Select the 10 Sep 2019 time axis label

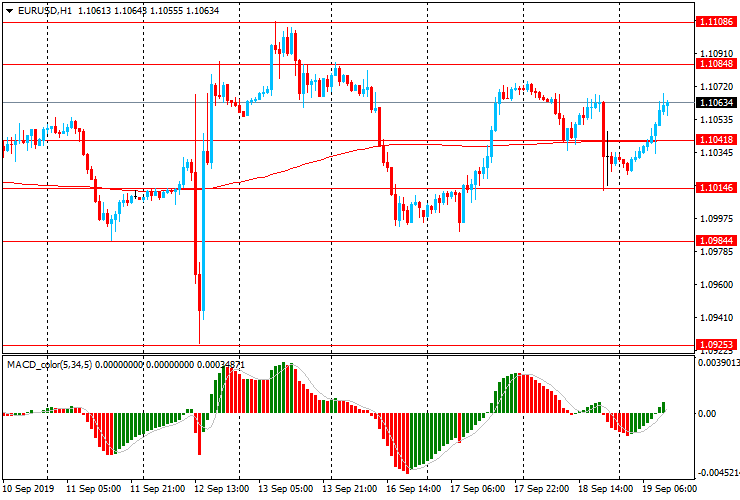pos(28,488)
